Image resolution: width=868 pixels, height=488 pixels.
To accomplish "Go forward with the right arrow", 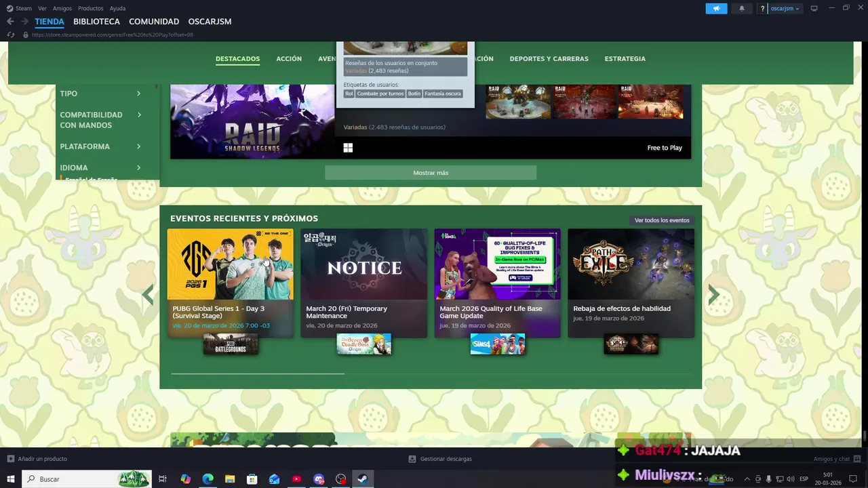I will (x=24, y=22).
